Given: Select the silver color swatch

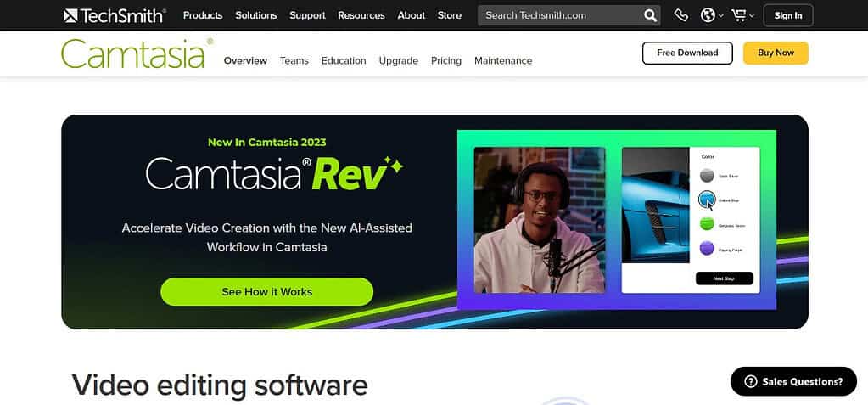Looking at the screenshot, I should tap(706, 176).
